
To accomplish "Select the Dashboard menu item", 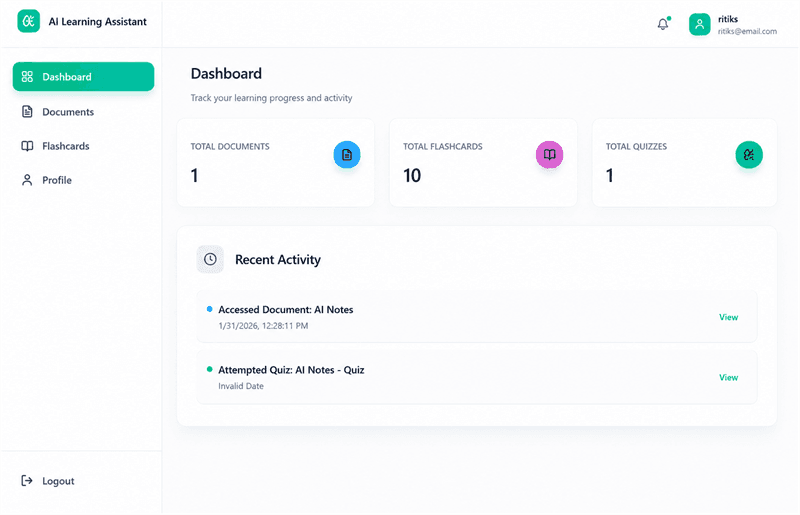I will (x=84, y=77).
